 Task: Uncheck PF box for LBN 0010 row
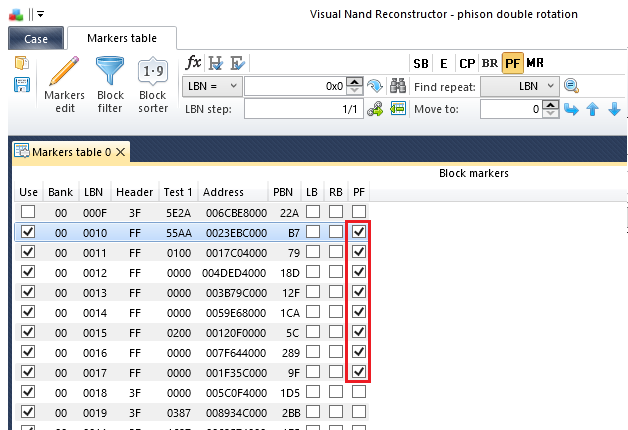[359, 232]
